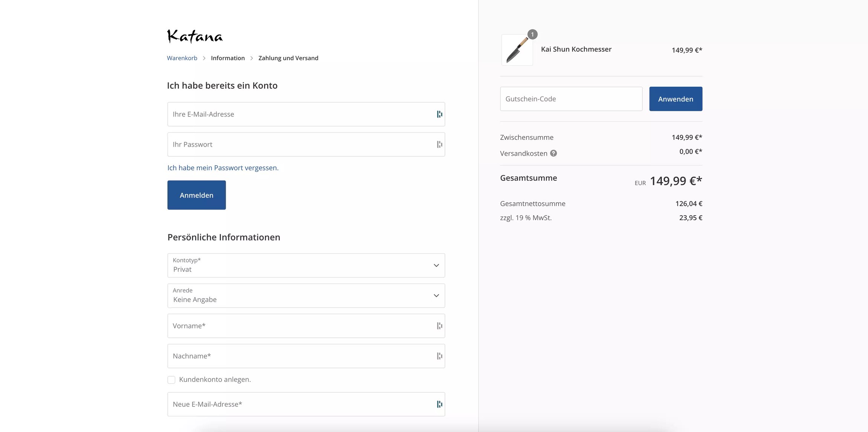Apply voucher with the Anwenden button
868x432 pixels.
point(675,99)
